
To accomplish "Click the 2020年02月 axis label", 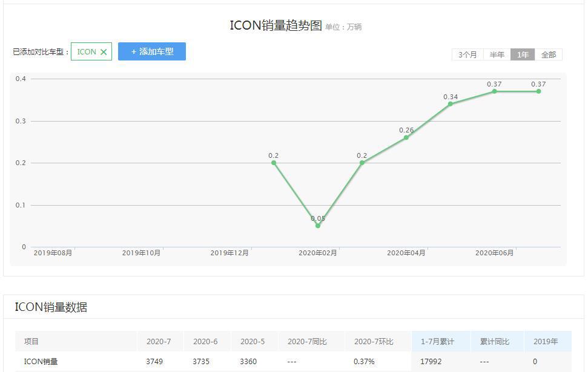I will pyautogui.click(x=318, y=253).
